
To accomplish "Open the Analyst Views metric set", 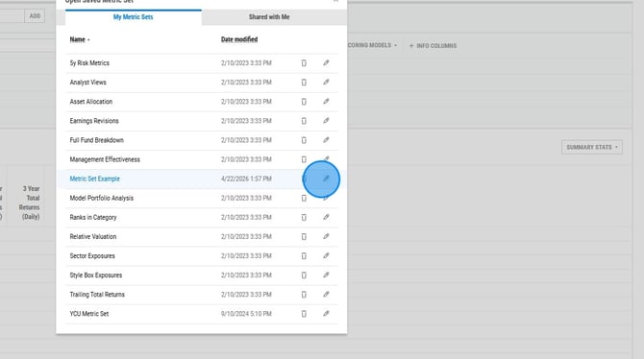I will pyautogui.click(x=87, y=83).
